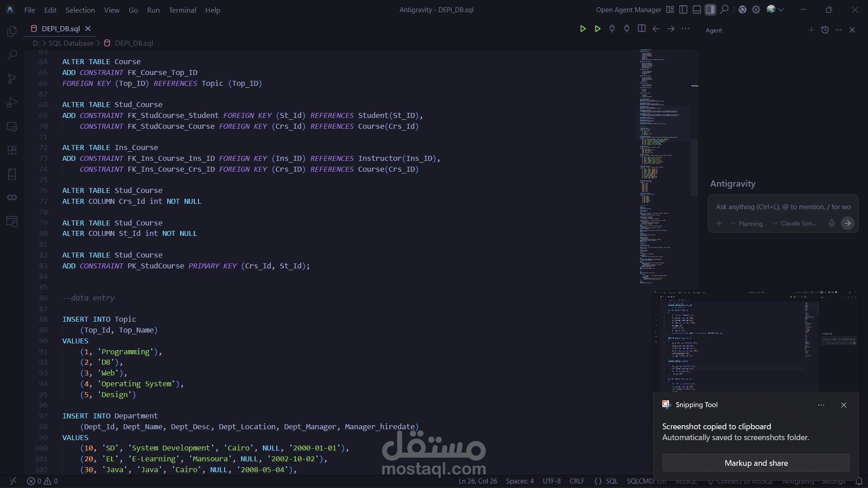Show agent conversation history

(825, 30)
